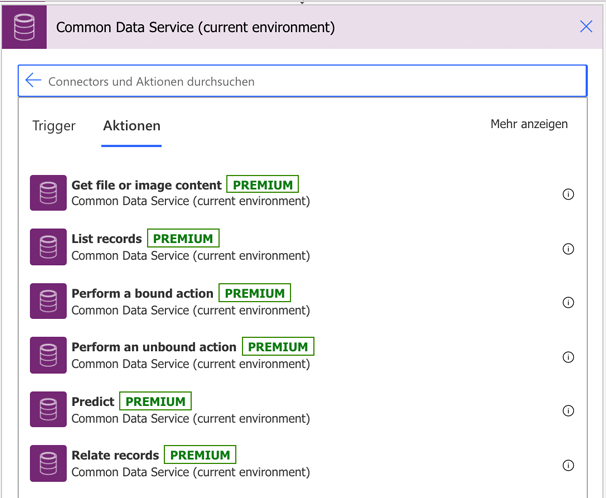The height and width of the screenshot is (498, 606).
Task: Click the PREMIUM badge on Perform an unbound action
Action: (x=278, y=347)
